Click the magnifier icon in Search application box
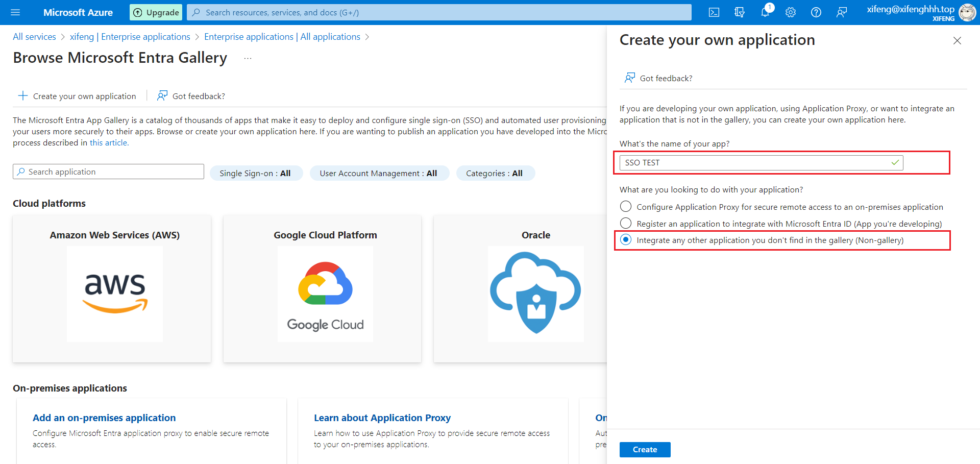The width and height of the screenshot is (980, 464). click(21, 172)
